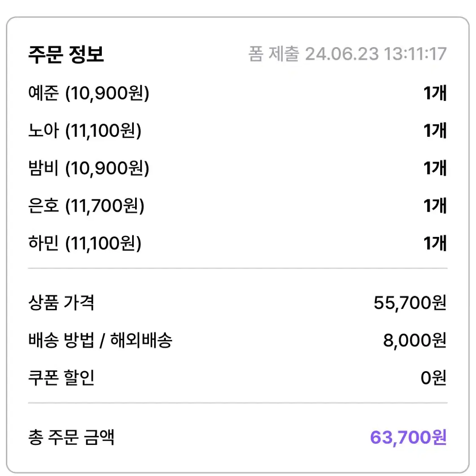Screen dimensions: 476x476
Task: Select the 8,000원 shipping fee amount
Action: pyautogui.click(x=415, y=340)
